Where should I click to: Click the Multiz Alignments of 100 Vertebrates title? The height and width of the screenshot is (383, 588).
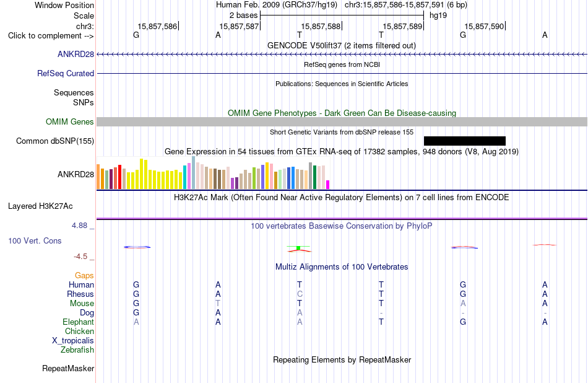342,267
